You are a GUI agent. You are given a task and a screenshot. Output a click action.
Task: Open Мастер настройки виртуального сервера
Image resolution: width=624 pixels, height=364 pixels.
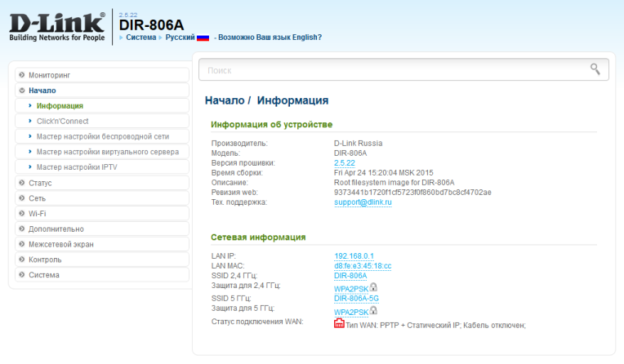pyautogui.click(x=102, y=152)
